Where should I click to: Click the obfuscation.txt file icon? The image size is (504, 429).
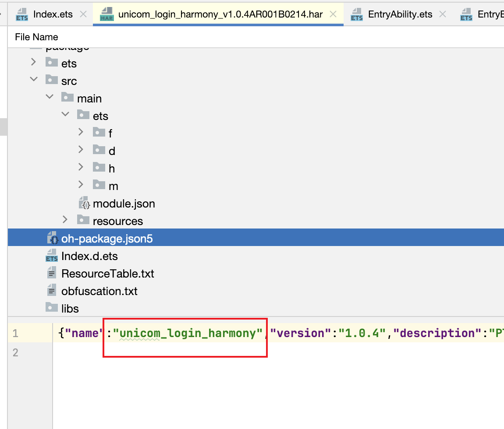tap(51, 290)
